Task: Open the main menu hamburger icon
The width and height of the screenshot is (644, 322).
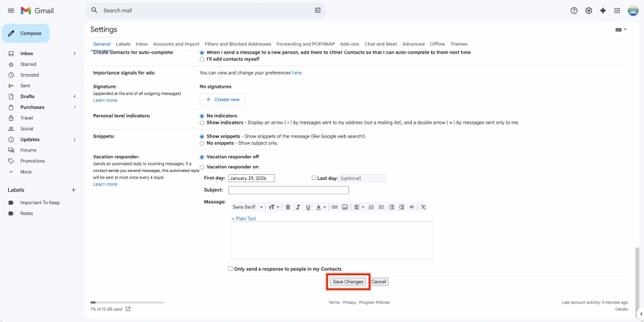Action: click(11, 11)
